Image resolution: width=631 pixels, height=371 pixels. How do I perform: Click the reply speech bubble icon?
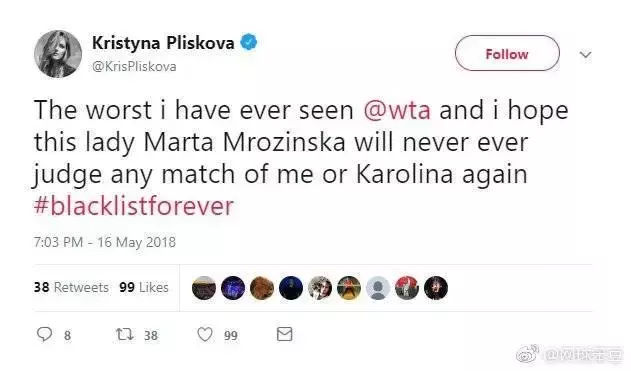pyautogui.click(x=44, y=334)
